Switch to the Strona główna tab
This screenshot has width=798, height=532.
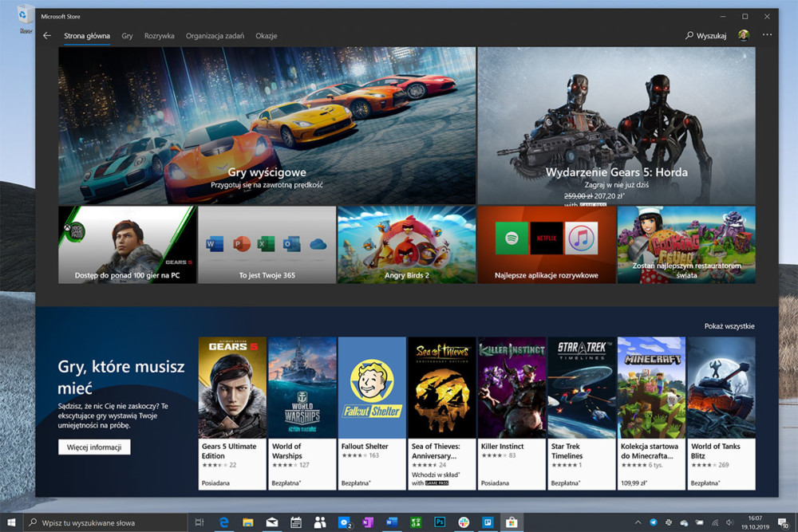[87, 36]
